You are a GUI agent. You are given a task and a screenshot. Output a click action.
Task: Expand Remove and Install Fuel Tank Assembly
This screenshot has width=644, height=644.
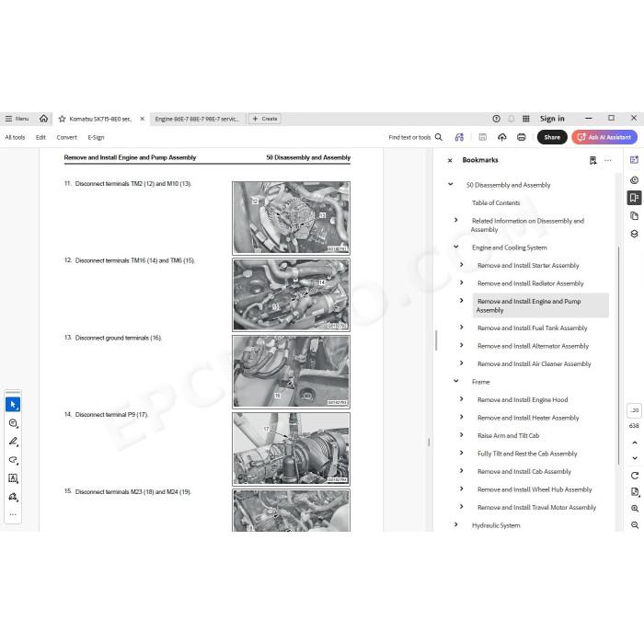(x=461, y=328)
